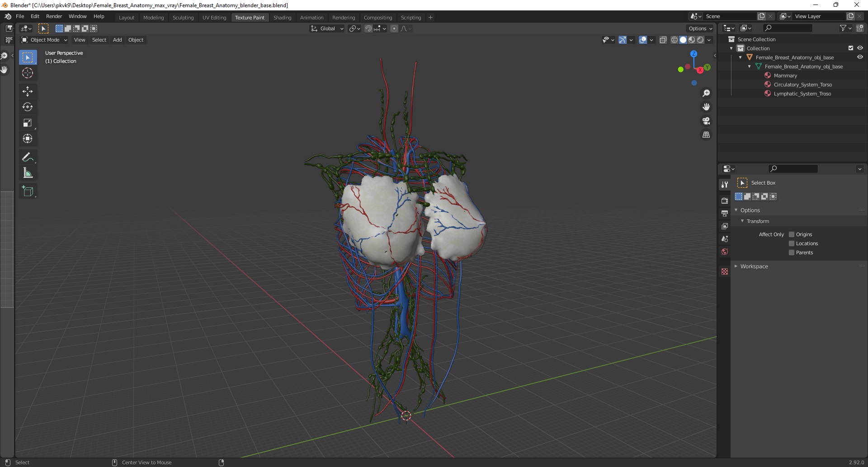Open the Scene properties tab

725,238
